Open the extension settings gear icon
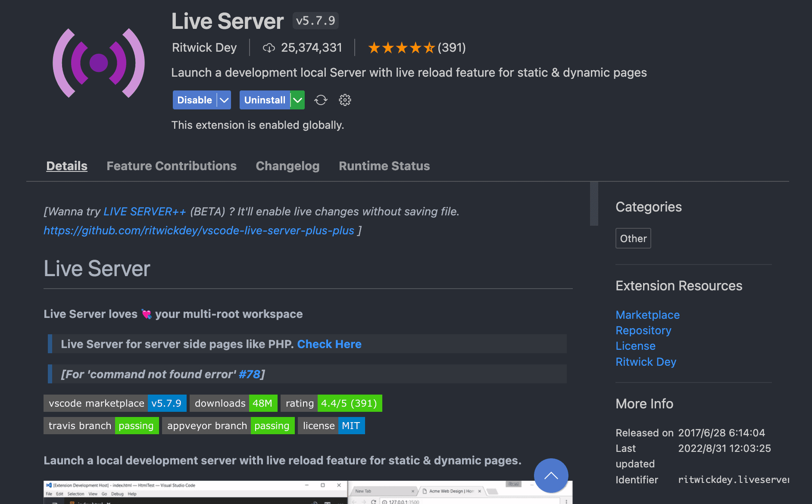812x504 pixels. 344,100
